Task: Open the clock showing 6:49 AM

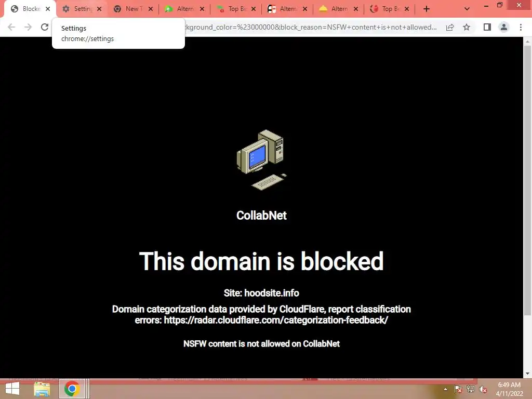Action: point(509,389)
